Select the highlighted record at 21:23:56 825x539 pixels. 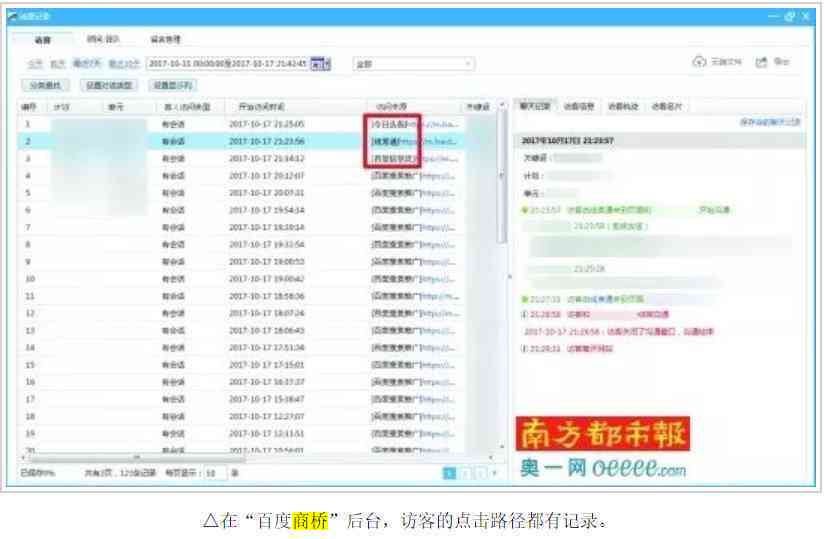[257, 141]
